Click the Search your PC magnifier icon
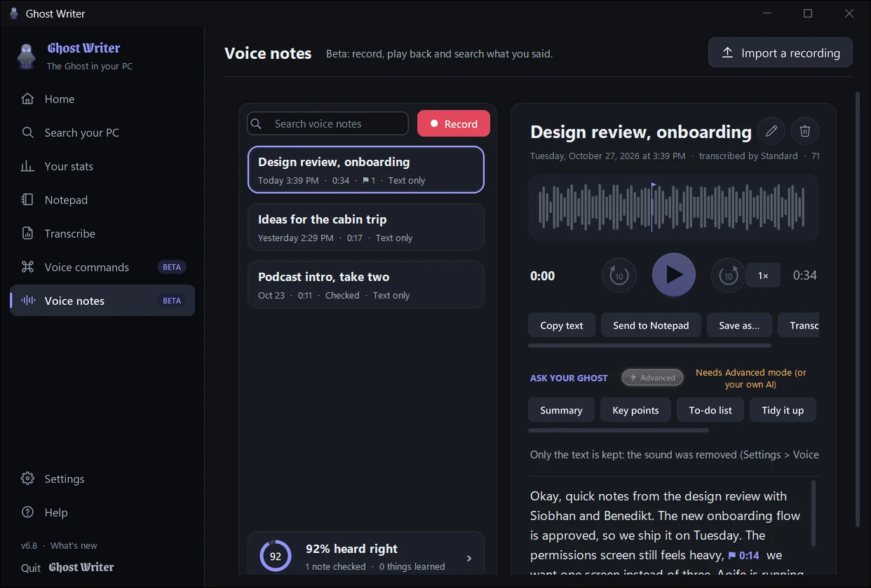 point(28,132)
